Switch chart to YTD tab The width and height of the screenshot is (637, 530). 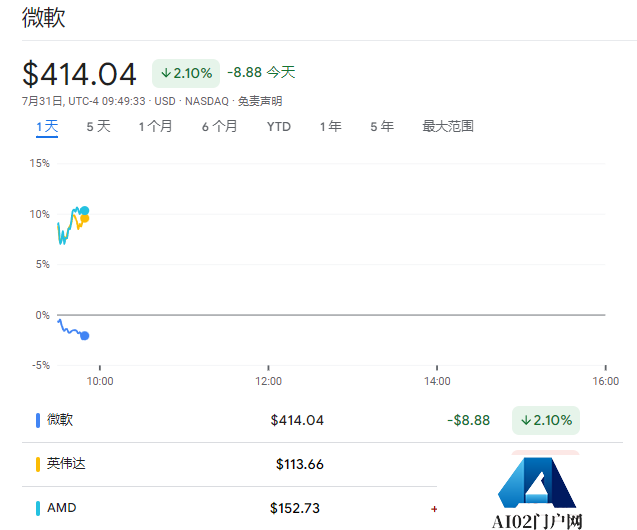coord(279,127)
